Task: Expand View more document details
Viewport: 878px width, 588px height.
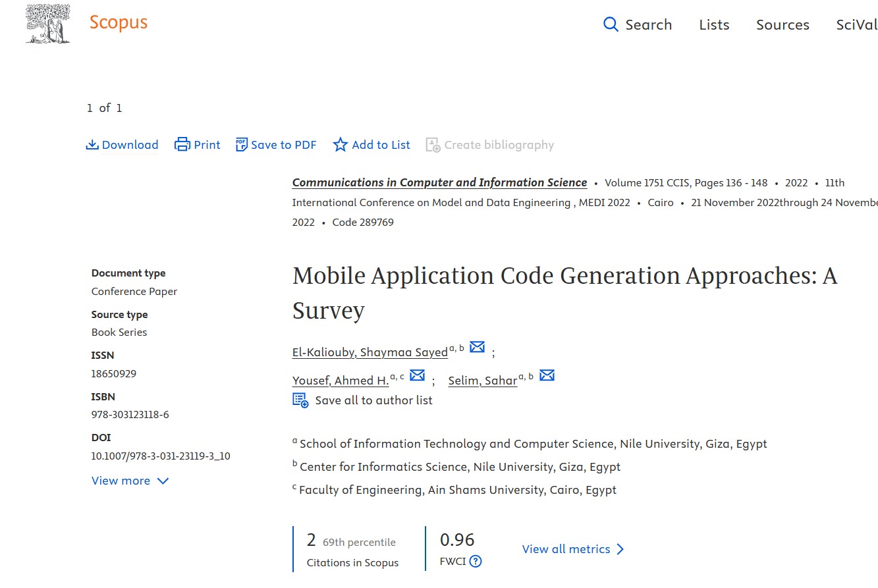Action: pyautogui.click(x=130, y=481)
